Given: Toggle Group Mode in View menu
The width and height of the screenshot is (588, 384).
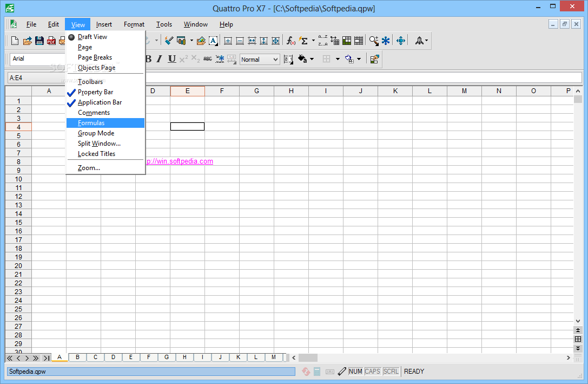Looking at the screenshot, I should [x=105, y=133].
